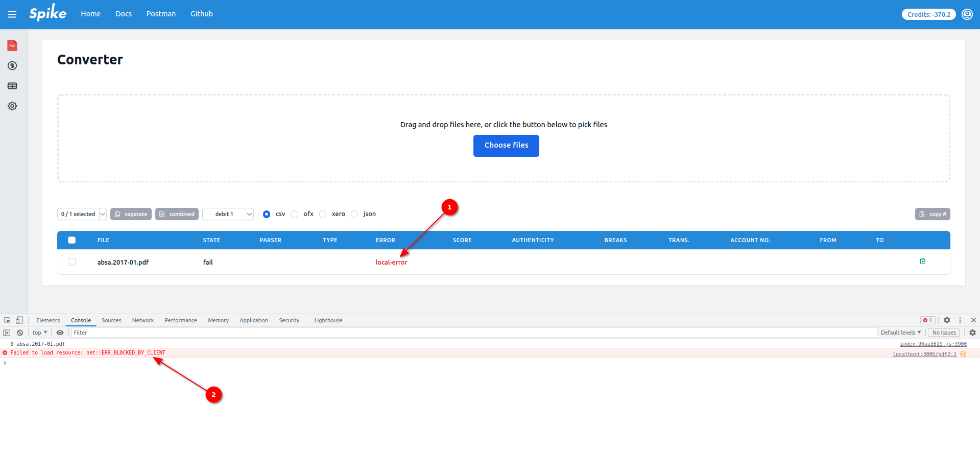Toggle the select-all checkbox in table header
980x473 pixels.
(x=72, y=240)
